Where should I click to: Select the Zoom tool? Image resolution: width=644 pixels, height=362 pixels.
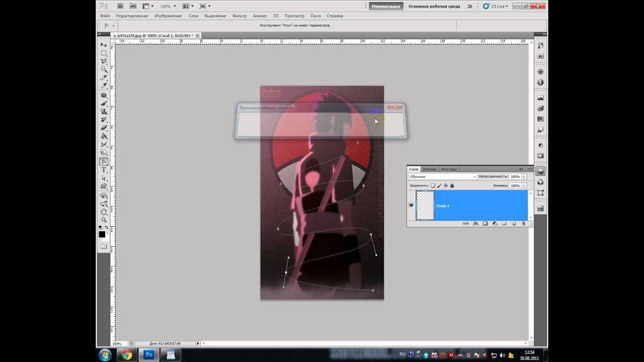104,220
